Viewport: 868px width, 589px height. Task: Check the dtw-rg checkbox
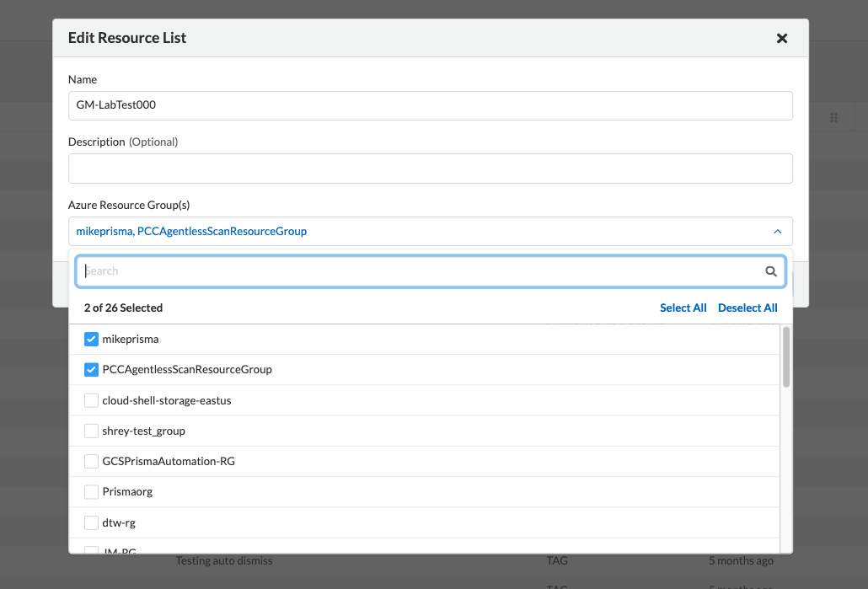(92, 522)
